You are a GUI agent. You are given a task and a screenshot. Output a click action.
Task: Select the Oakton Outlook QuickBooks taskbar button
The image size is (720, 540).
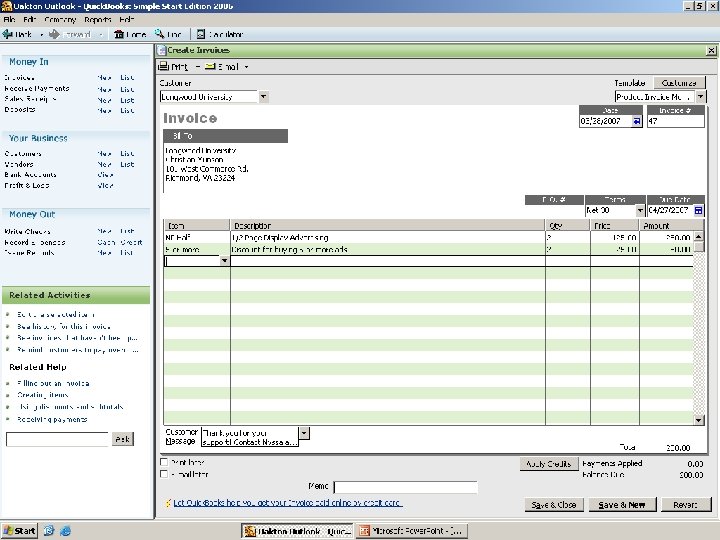[298, 531]
